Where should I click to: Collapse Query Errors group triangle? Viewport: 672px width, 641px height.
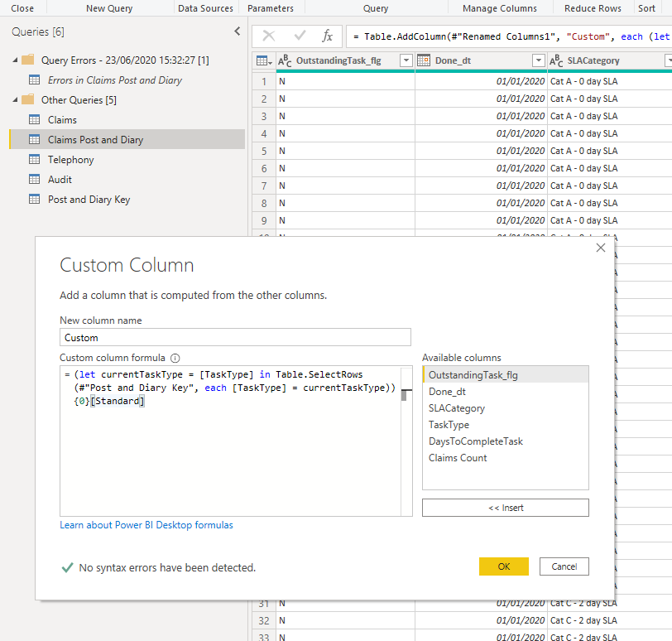tap(15, 60)
